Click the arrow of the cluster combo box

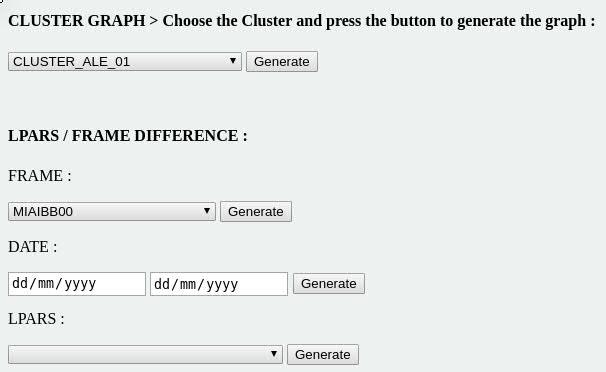[233, 61]
